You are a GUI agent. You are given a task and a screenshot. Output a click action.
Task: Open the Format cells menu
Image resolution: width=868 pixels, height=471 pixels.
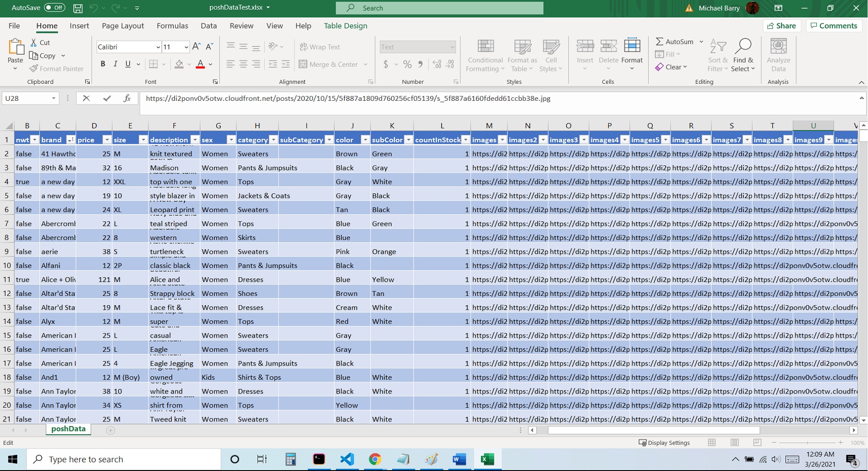(632, 55)
